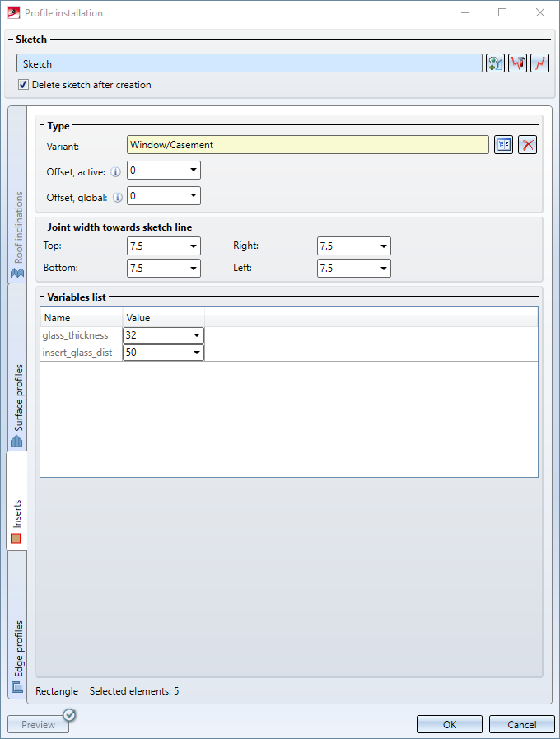Image resolution: width=560 pixels, height=739 pixels.
Task: Click the info icon next to Offset, active
Action: (x=115, y=172)
